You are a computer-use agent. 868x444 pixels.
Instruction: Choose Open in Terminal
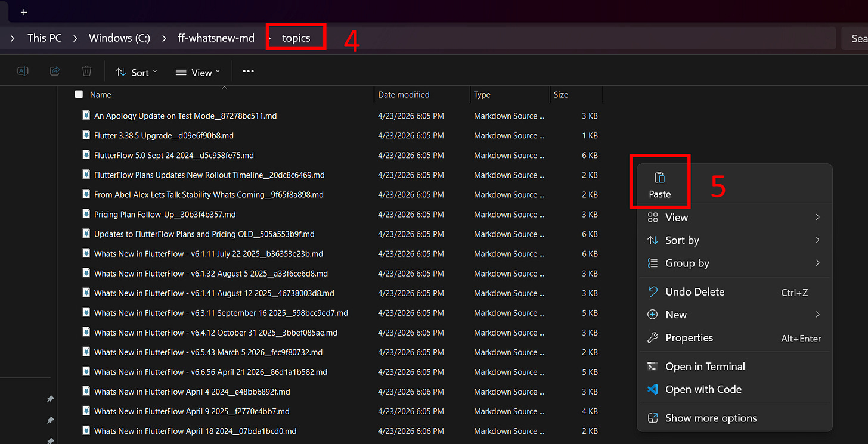pos(734,367)
